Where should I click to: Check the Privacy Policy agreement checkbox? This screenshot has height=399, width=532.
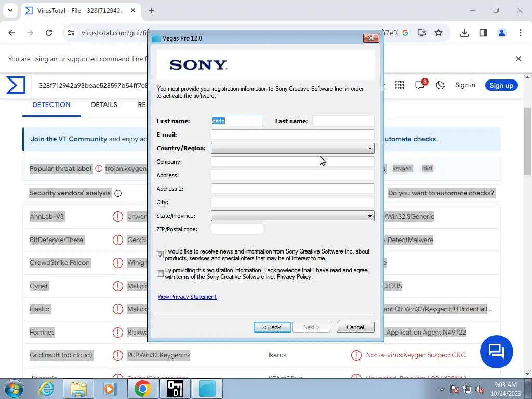160,273
